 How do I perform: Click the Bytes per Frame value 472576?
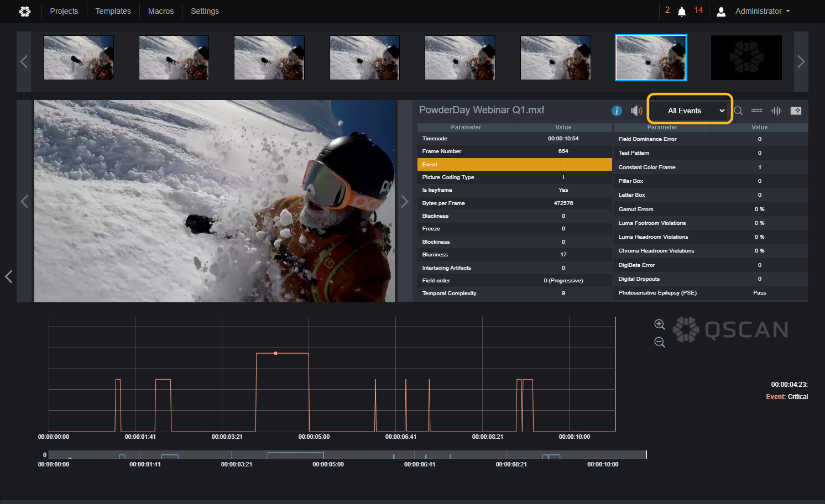(563, 203)
